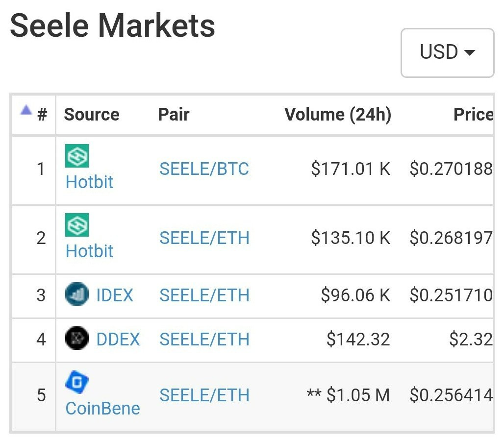
Task: Open the SEELE/BTC pair link
Action: point(204,170)
